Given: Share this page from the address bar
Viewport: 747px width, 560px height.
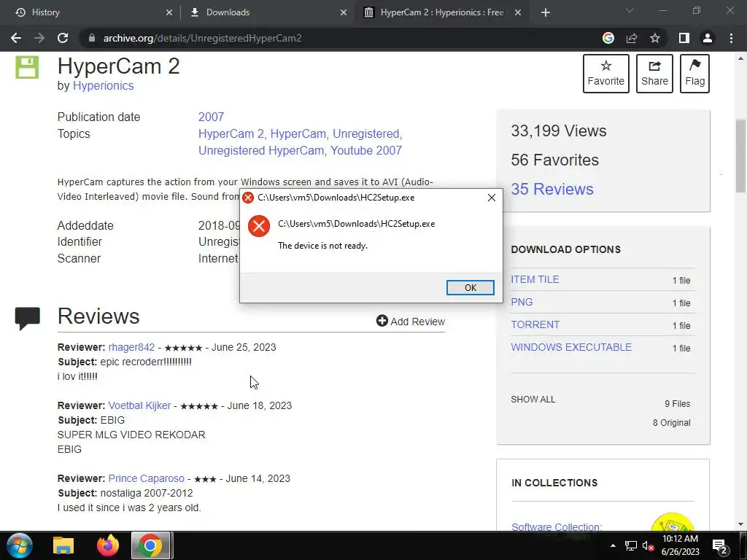Looking at the screenshot, I should coord(632,38).
